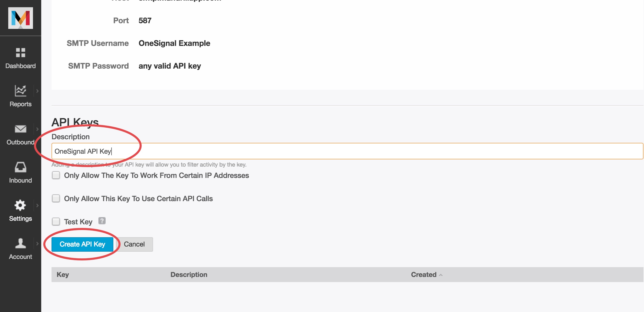The image size is (644, 312).
Task: Expand the Outbound submenu arrow
Action: 38,129
